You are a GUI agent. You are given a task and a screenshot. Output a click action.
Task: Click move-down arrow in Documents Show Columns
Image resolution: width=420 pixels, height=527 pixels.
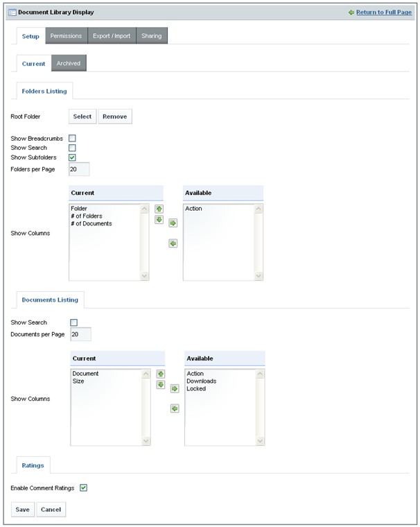(161, 385)
